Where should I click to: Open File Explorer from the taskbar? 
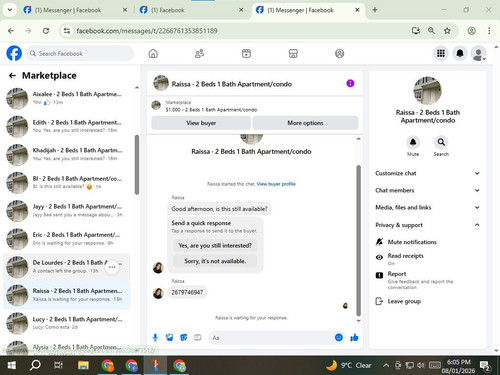click(83, 365)
